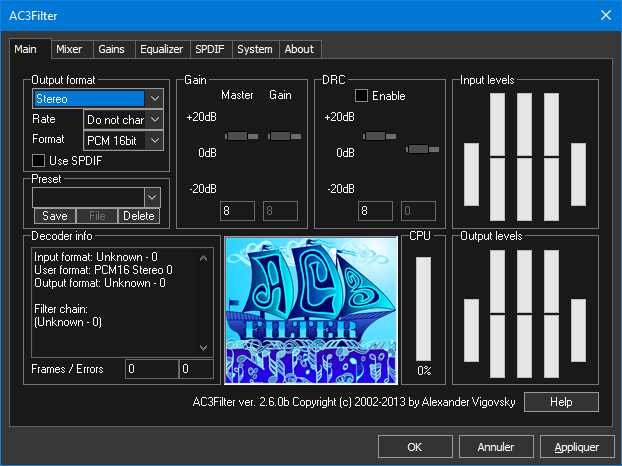Click the Help button
Screen dimensions: 622x466
[x=561, y=402]
